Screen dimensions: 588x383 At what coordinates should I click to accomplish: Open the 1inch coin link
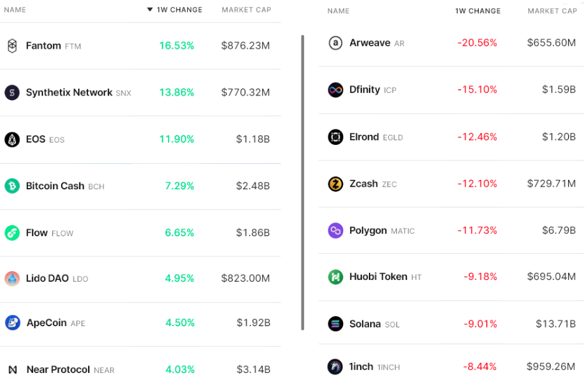361,367
